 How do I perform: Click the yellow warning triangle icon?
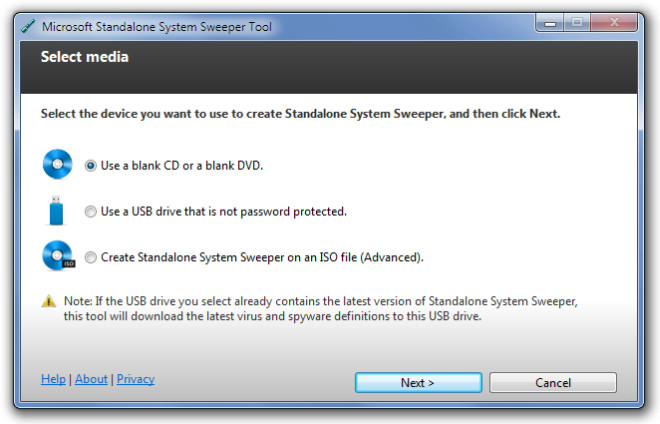[x=49, y=301]
